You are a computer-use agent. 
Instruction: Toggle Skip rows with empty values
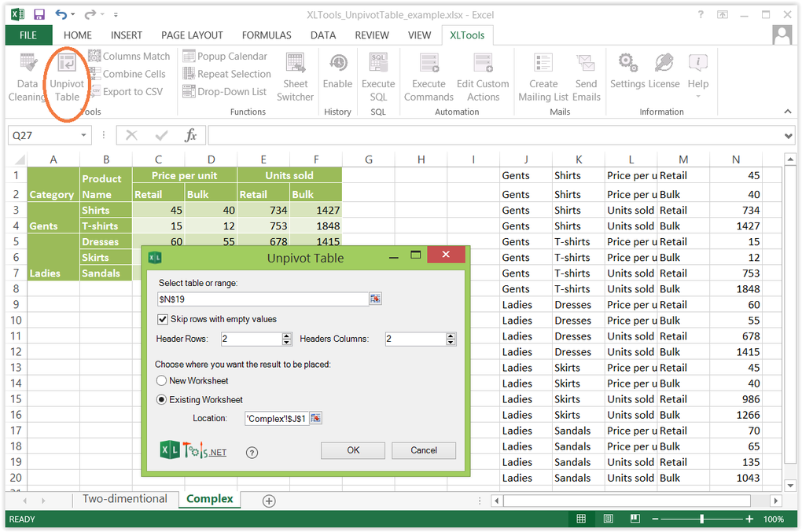162,319
